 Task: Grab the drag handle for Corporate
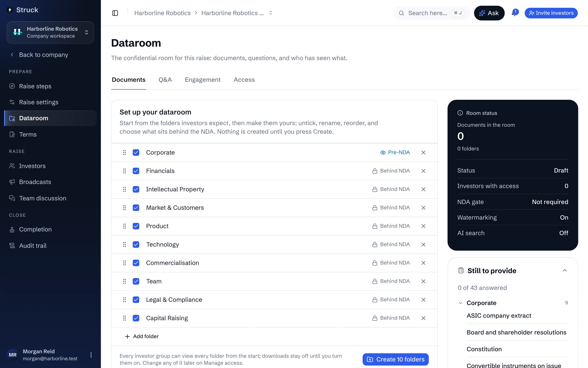124,153
